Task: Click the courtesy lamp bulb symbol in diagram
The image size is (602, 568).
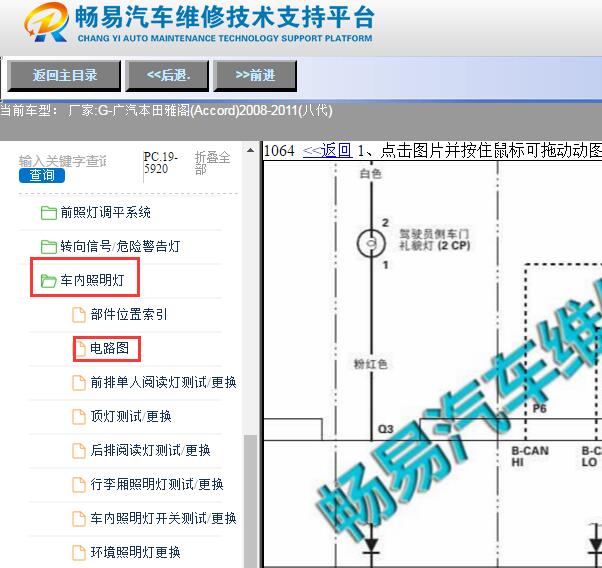Action: click(371, 243)
